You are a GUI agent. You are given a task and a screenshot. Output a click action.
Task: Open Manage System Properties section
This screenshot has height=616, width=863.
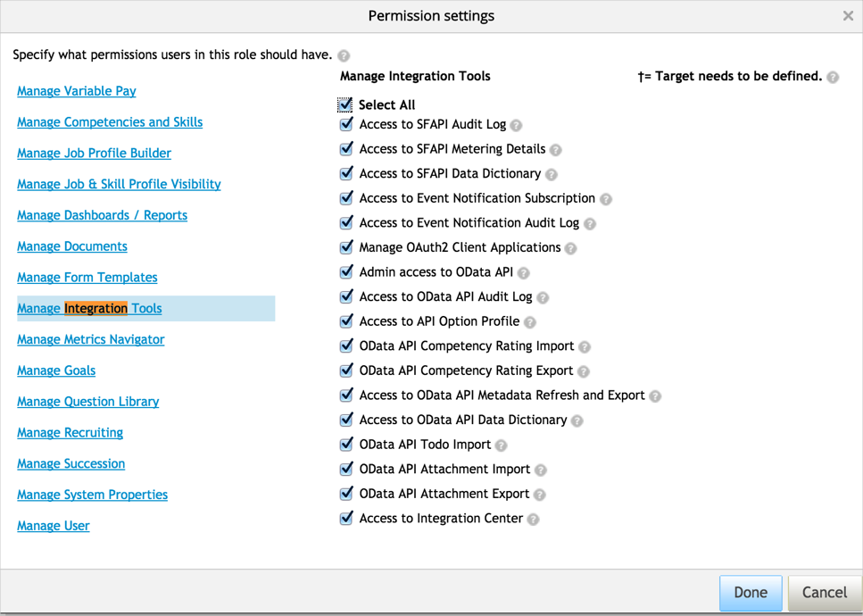pyautogui.click(x=93, y=495)
